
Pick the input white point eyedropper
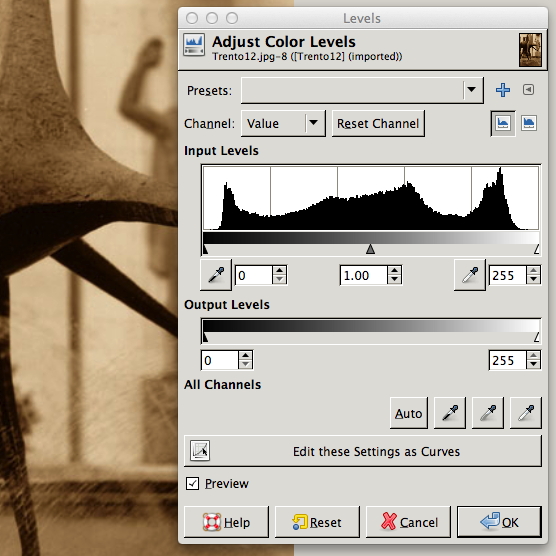[470, 275]
